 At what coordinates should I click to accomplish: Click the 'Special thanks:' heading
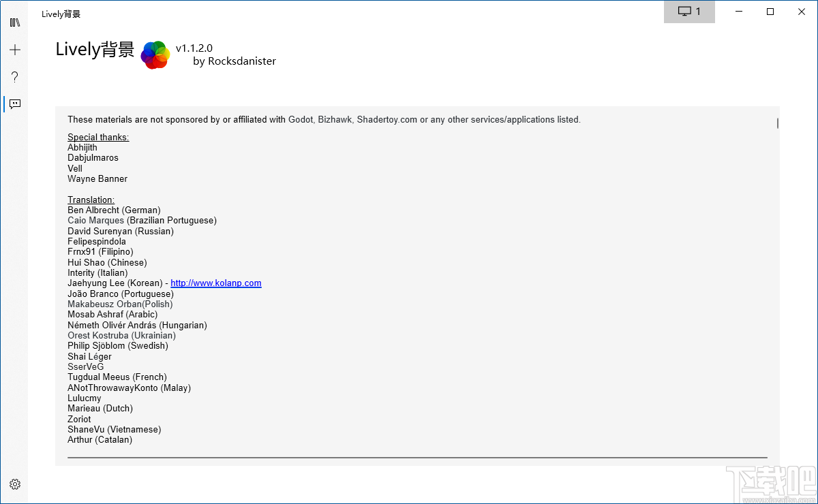[x=98, y=137]
